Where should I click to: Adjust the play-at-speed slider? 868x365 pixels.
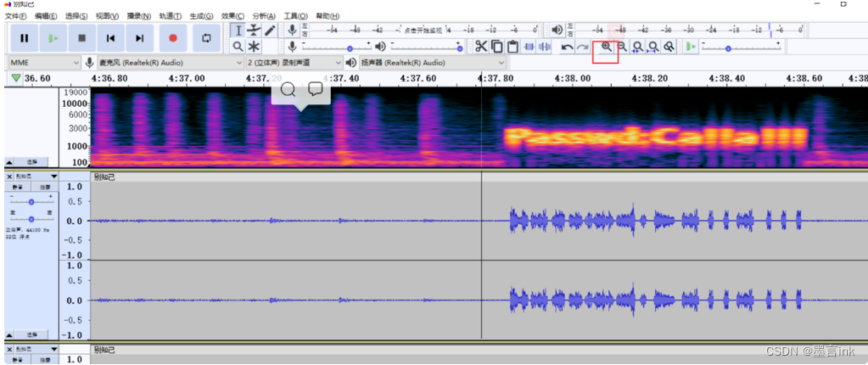(742, 47)
